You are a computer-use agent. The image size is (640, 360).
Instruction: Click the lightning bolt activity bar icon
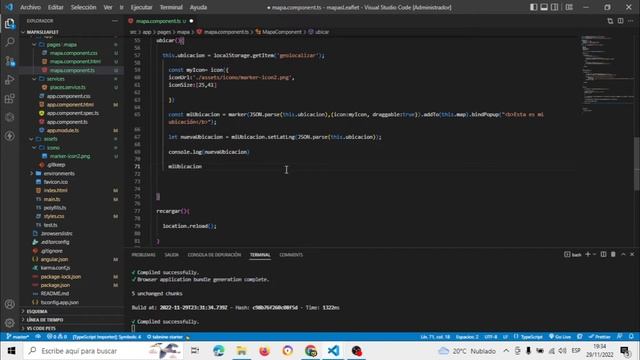(x=9, y=136)
